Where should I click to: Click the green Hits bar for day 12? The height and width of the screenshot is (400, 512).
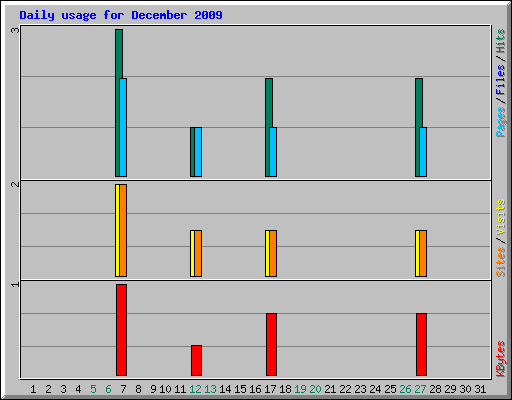tap(192, 152)
